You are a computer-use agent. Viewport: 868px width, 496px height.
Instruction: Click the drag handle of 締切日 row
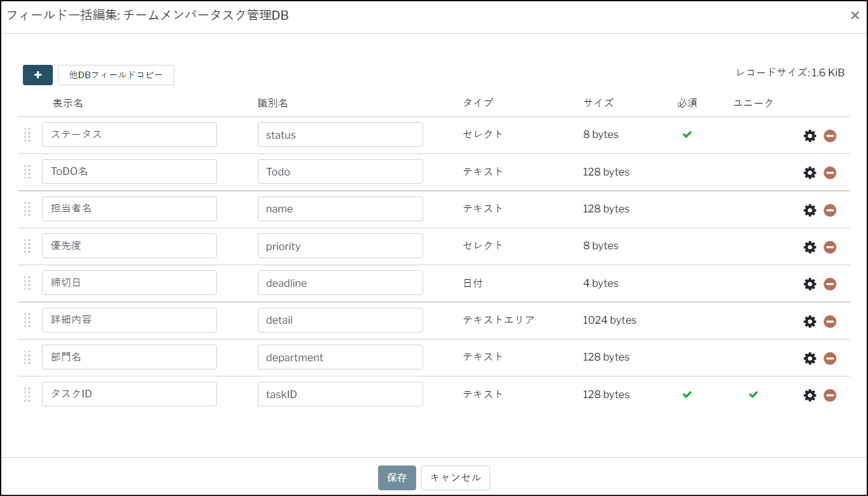(27, 283)
